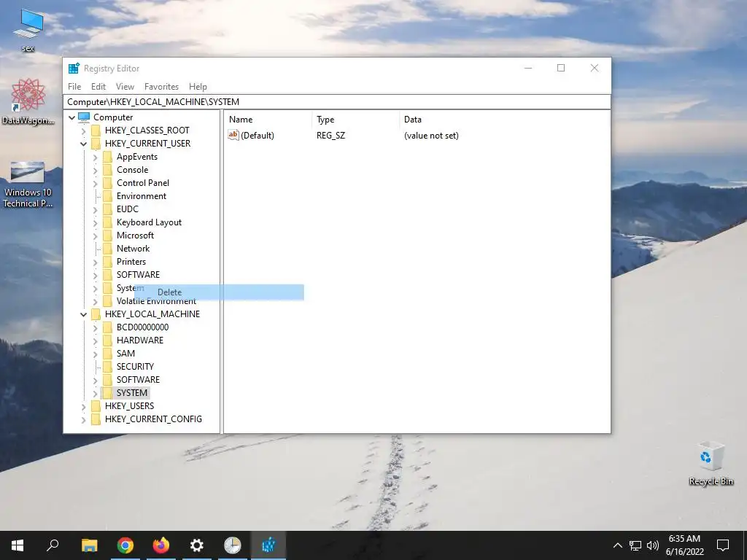Expand the AppEvents key chevron
The width and height of the screenshot is (747, 560).
point(96,157)
